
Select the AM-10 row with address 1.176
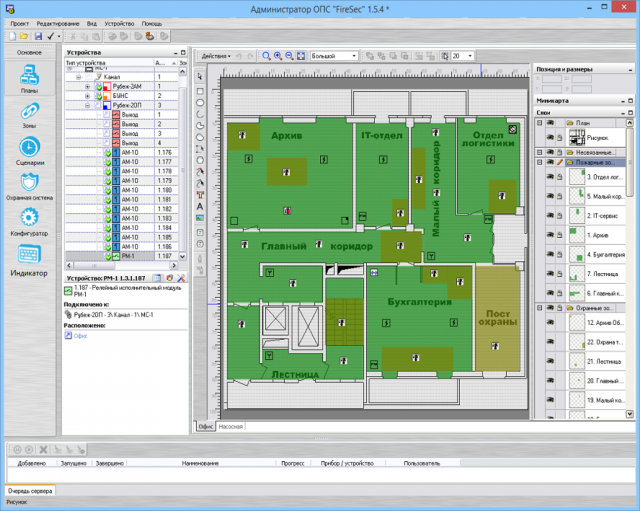coord(122,152)
